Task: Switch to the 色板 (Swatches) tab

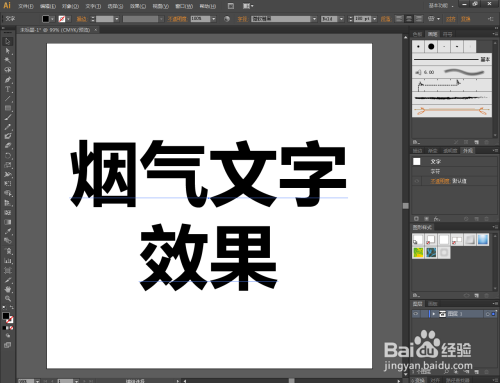Action: coord(417,34)
